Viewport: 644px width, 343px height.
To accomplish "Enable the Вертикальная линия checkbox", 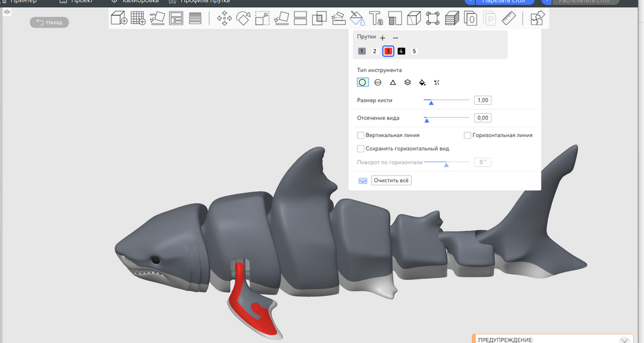I will [x=361, y=136].
